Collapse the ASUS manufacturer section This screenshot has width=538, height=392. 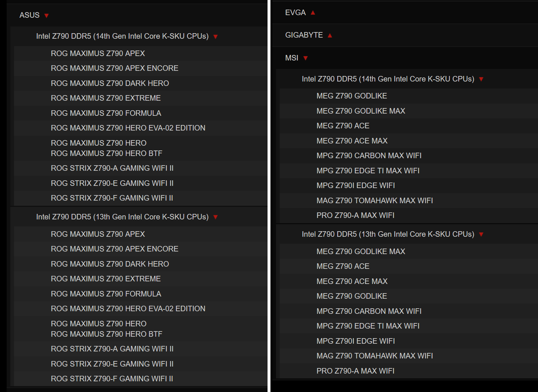(46, 15)
